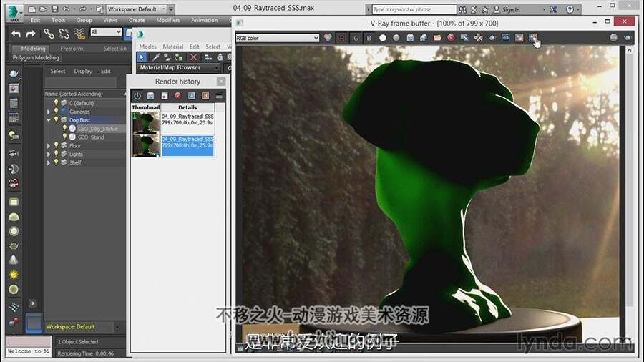Open Render history options list icon

219,96
